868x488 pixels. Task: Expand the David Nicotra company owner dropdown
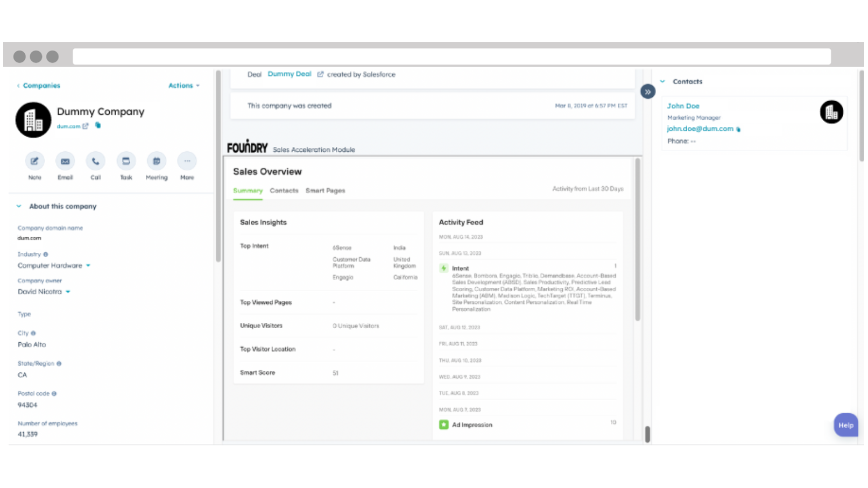pyautogui.click(x=68, y=292)
